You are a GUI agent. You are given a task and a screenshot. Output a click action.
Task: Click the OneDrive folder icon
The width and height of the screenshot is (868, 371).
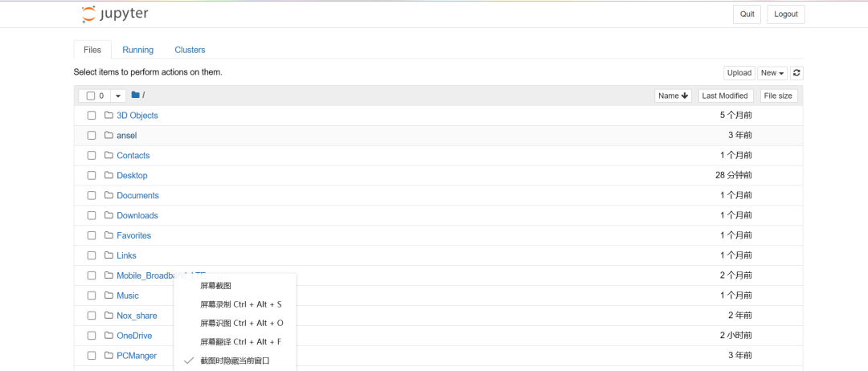(108, 336)
